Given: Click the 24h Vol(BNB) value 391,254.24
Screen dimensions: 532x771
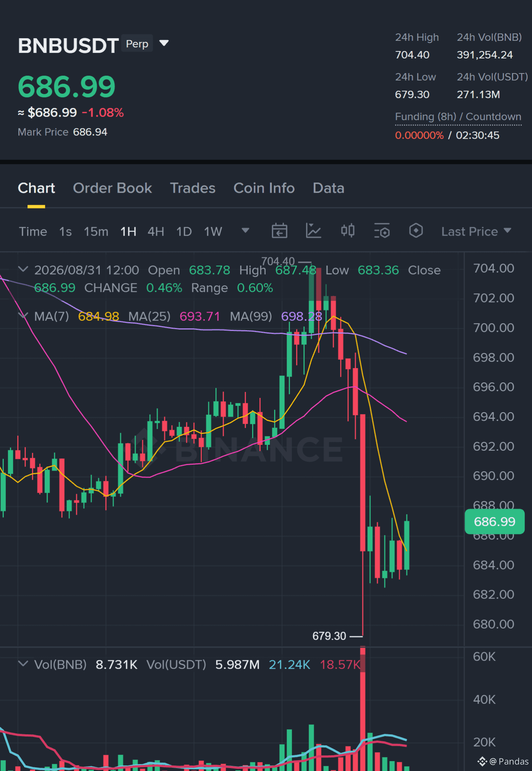Looking at the screenshot, I should pos(485,55).
